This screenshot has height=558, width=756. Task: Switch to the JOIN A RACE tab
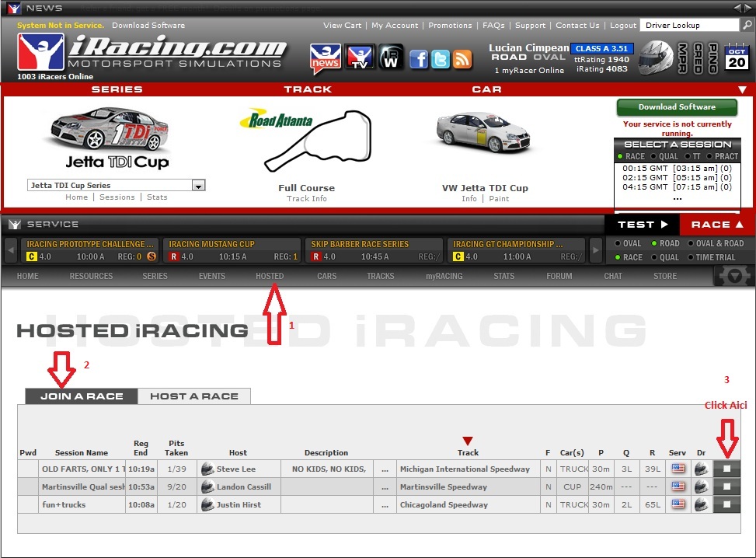coord(82,396)
